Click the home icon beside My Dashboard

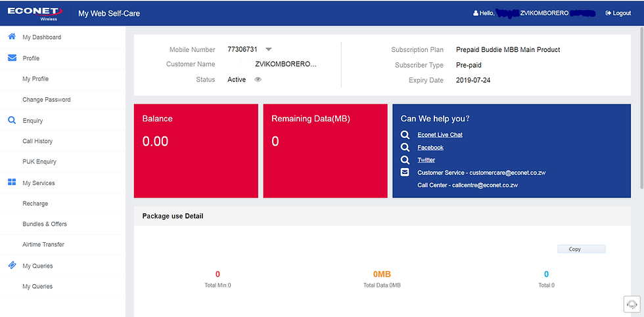(x=12, y=37)
